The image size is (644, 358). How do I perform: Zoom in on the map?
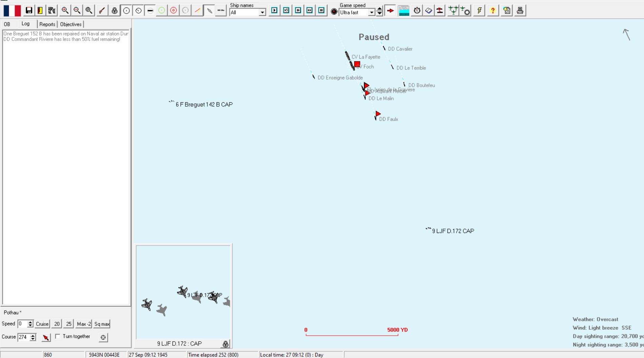point(65,11)
